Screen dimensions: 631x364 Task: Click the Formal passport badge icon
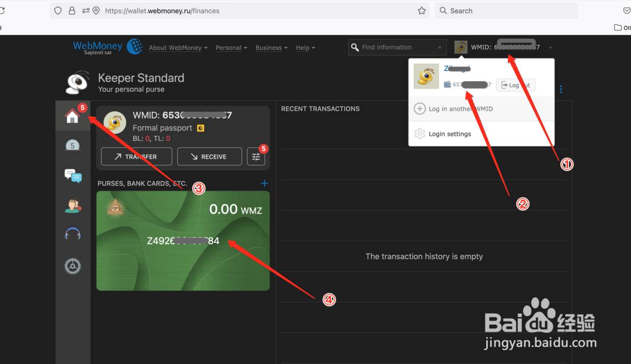click(200, 128)
